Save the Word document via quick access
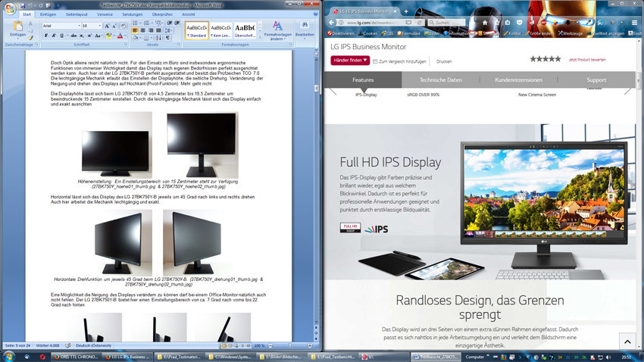The width and height of the screenshot is (644, 362). (23, 6)
